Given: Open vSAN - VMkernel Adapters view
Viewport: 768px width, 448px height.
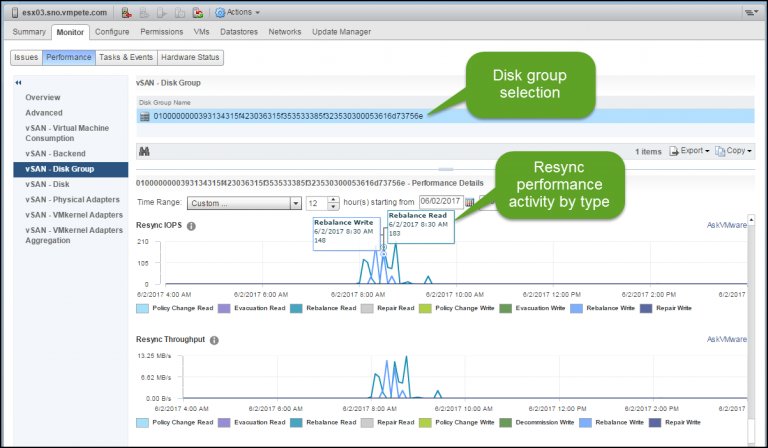Looking at the screenshot, I should pyautogui.click(x=74, y=215).
